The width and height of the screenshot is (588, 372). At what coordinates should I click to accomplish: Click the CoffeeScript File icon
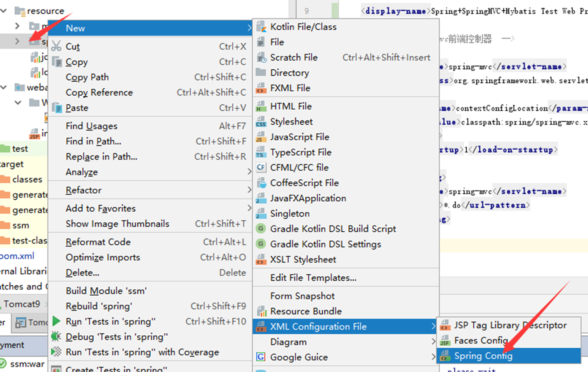[x=261, y=183]
